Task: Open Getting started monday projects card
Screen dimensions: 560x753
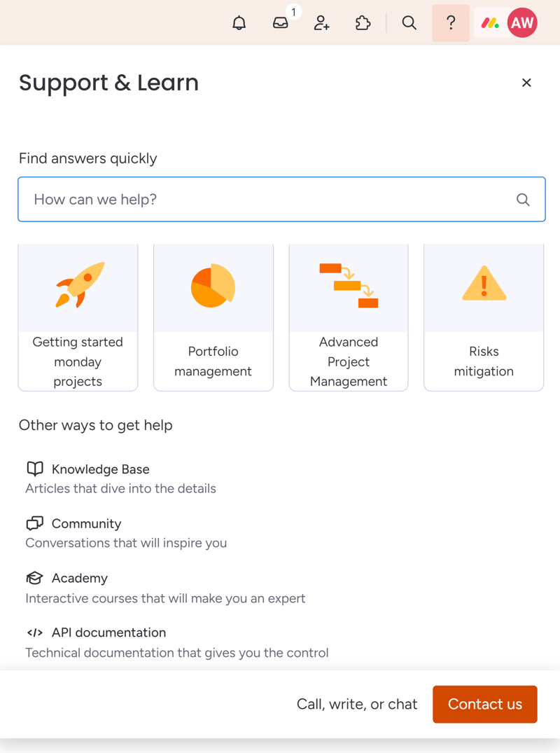Action: pos(78,317)
